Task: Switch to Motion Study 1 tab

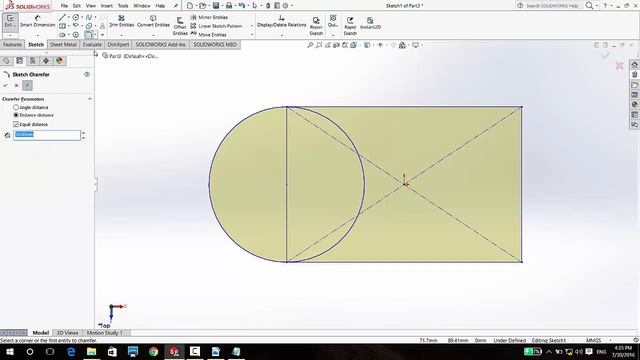Action: [x=105, y=333]
